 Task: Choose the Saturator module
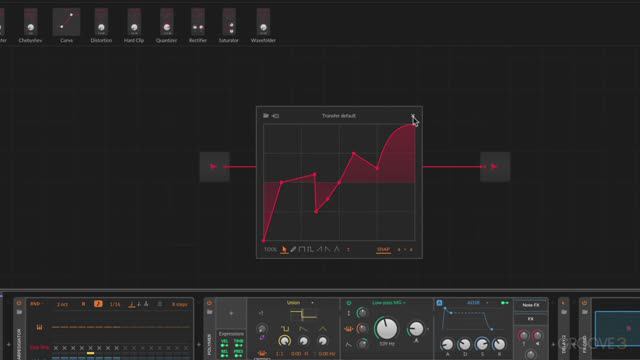(229, 25)
